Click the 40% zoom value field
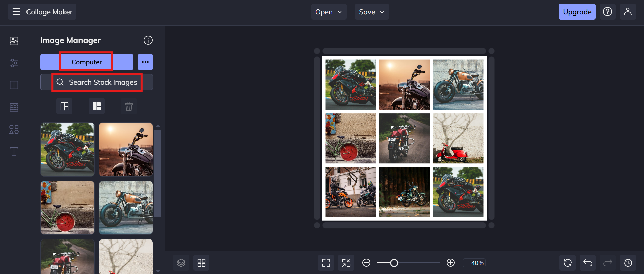Screen dimensions: 644x274 click(474, 263)
